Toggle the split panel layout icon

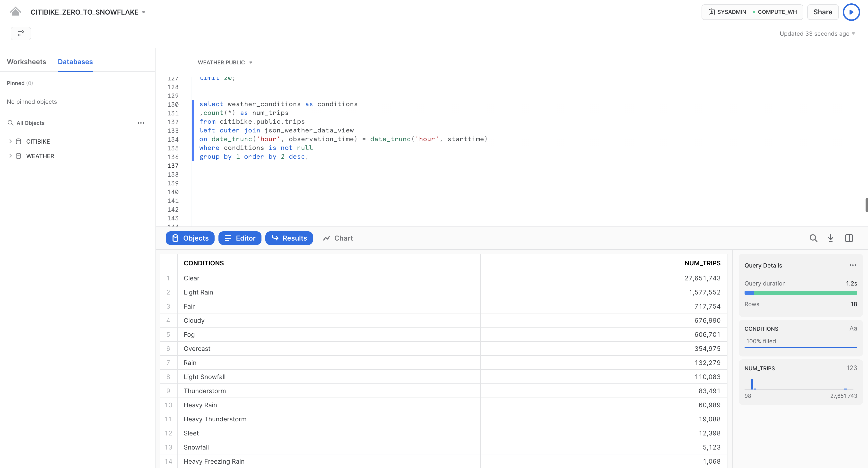point(849,238)
